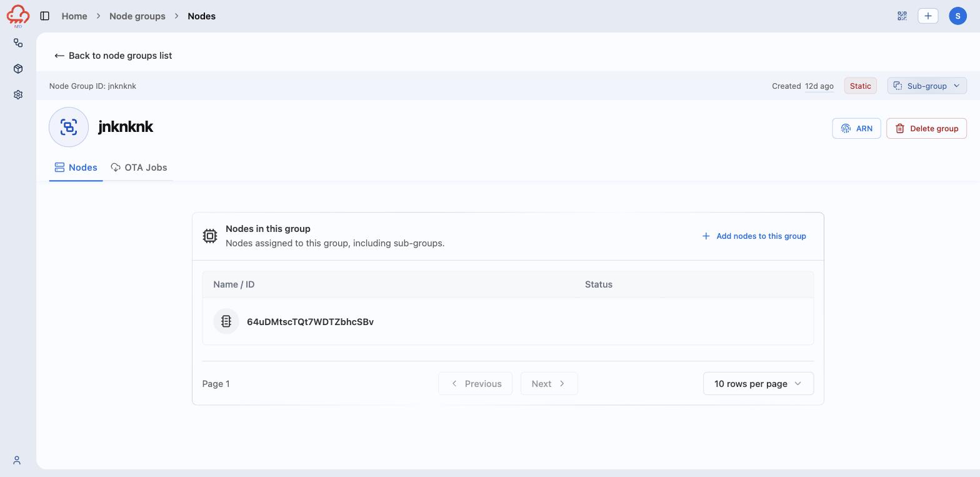Click Delete group button
The image size is (980, 477).
coord(926,128)
